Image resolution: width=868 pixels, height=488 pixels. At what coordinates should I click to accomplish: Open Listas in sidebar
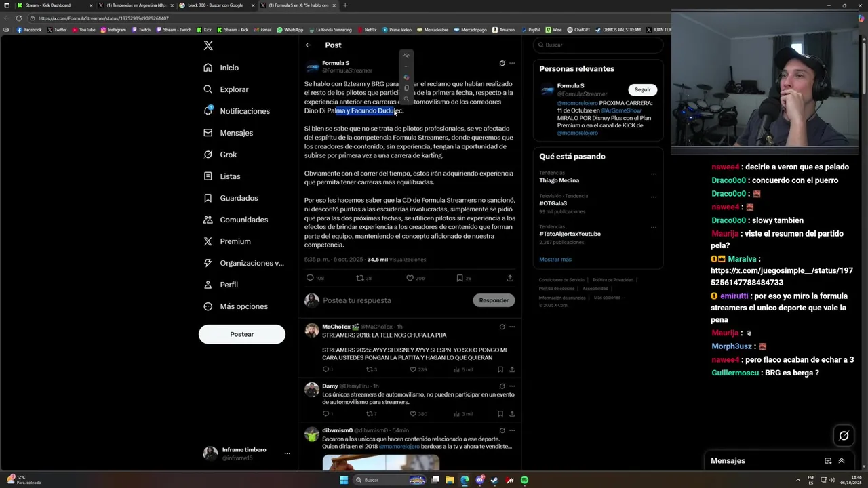(x=222, y=176)
